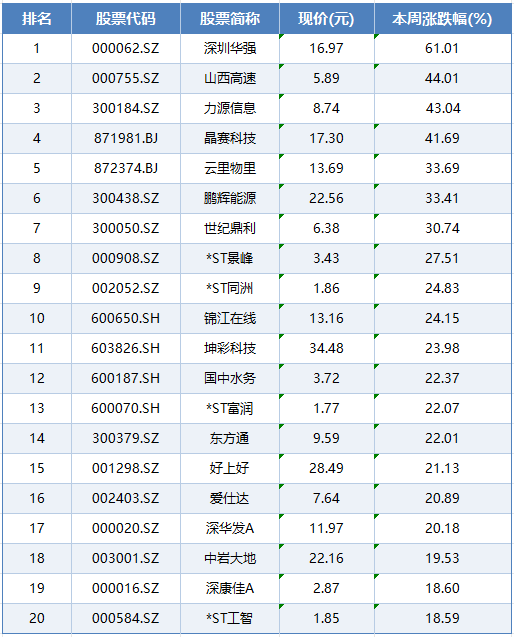Select the 深圳华强 name cell
This screenshot has width=514, height=637.
coord(230,48)
